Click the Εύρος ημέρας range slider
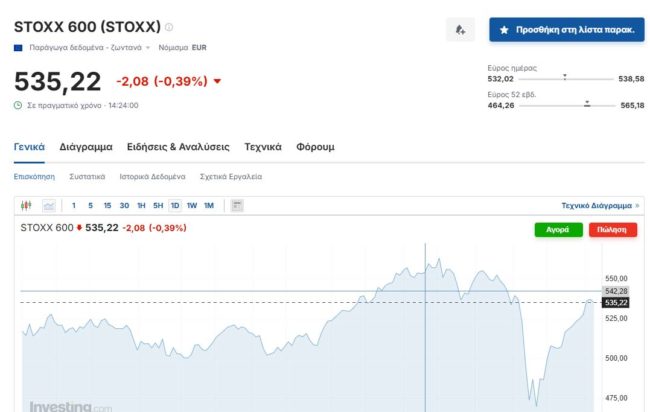 pos(565,78)
